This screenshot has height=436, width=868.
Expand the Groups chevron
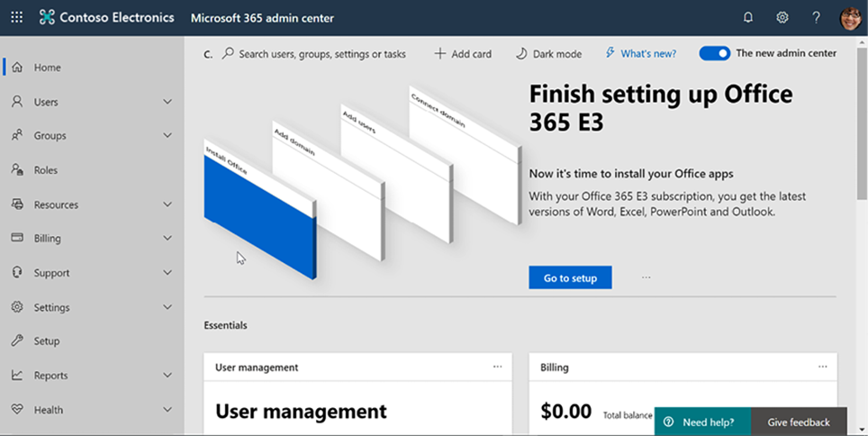point(167,136)
